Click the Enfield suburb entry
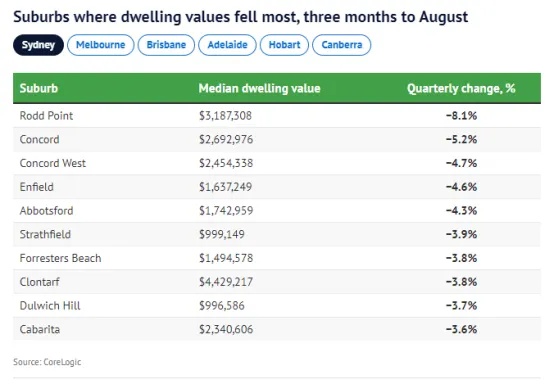 tap(37, 186)
